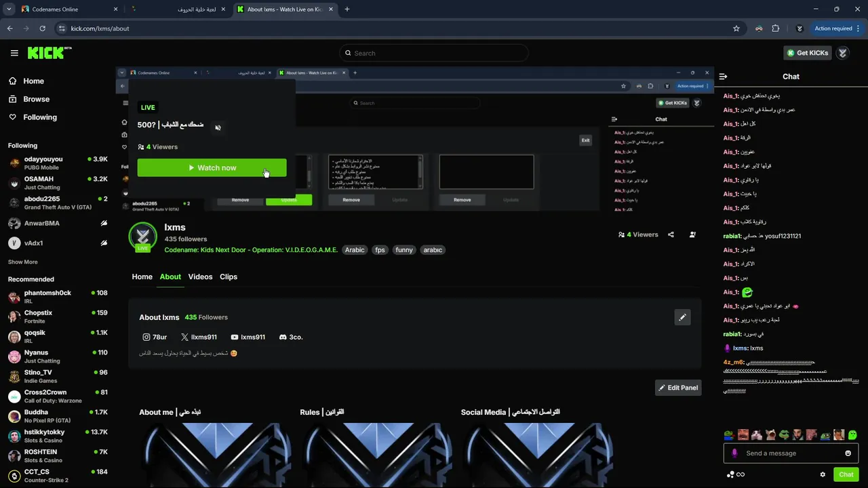Open AnwarBMA channel in the sidebar
Image resolution: width=868 pixels, height=488 pixels.
[58, 223]
